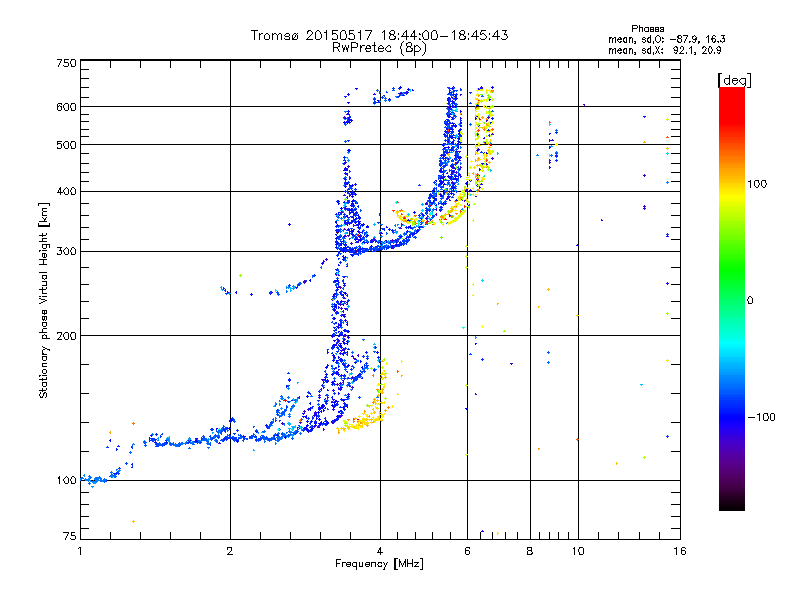Image resolution: width=800 pixels, height=600 pixels.
Task: Click the y-axis tick label '200'
Action: (x=66, y=336)
